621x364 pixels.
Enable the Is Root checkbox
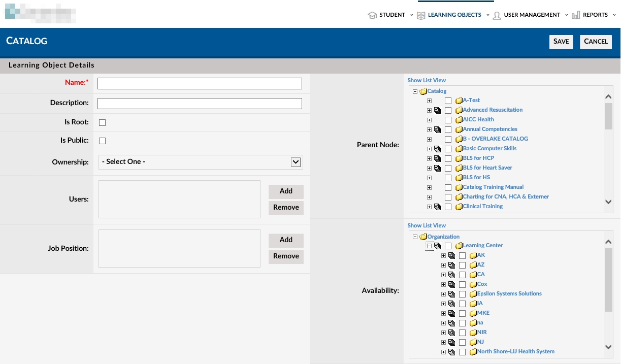(102, 122)
